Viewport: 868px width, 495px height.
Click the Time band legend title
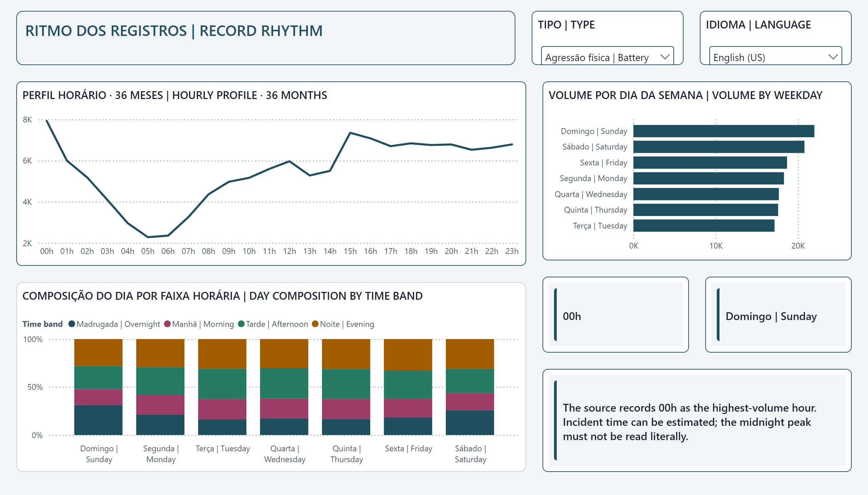(x=42, y=324)
